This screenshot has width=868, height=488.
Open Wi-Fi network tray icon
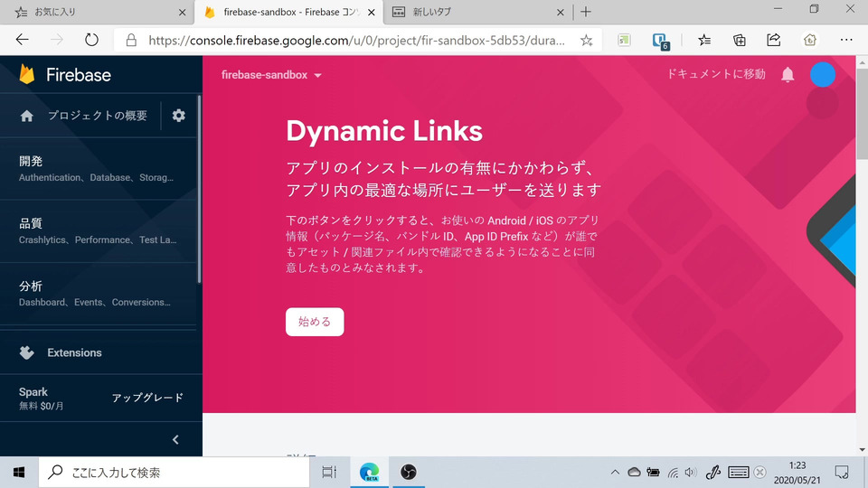(673, 472)
